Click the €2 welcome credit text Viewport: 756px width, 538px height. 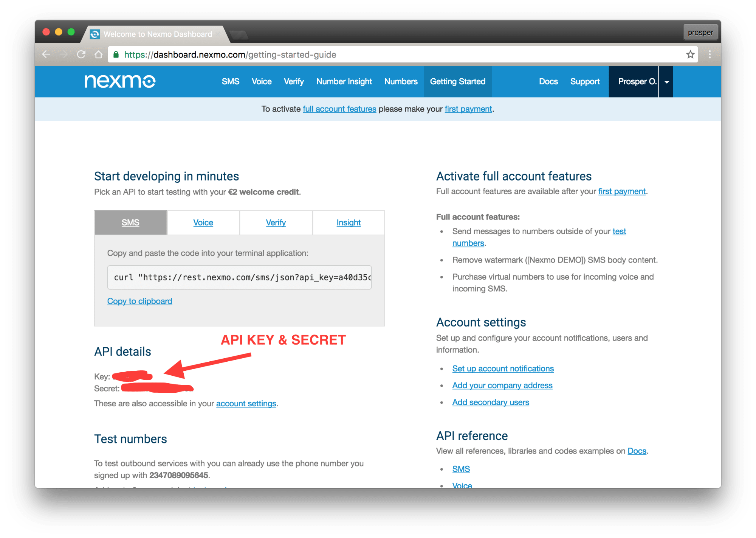pyautogui.click(x=263, y=192)
